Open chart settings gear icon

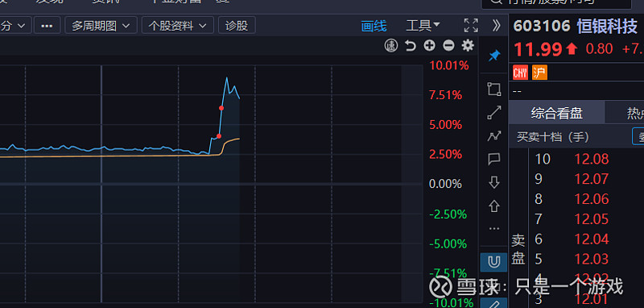tap(468, 45)
